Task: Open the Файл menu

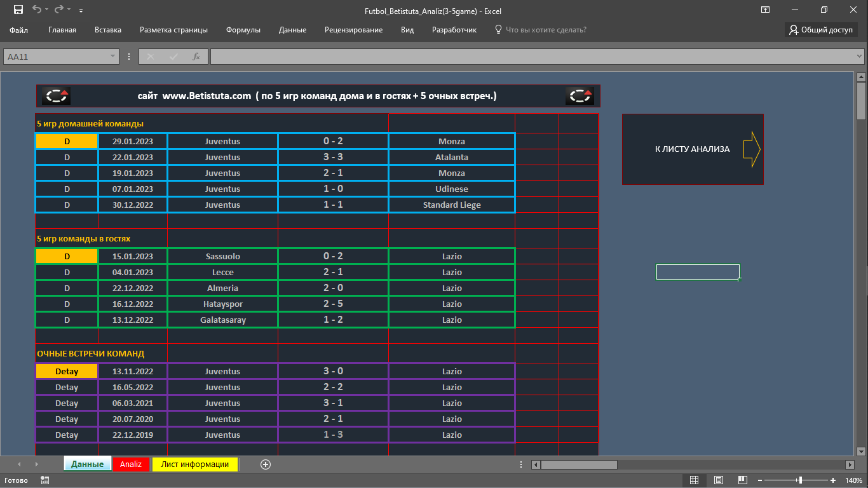Action: click(19, 30)
